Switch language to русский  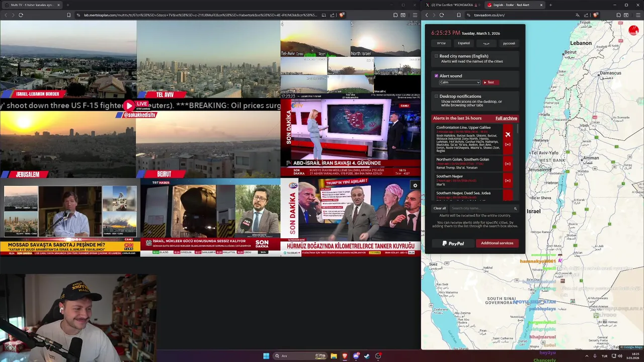click(509, 43)
